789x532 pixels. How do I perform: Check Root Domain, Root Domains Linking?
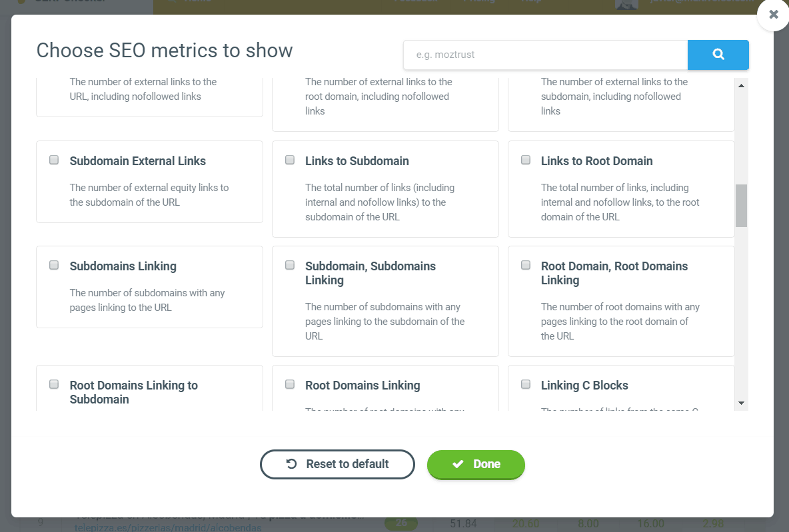click(526, 265)
